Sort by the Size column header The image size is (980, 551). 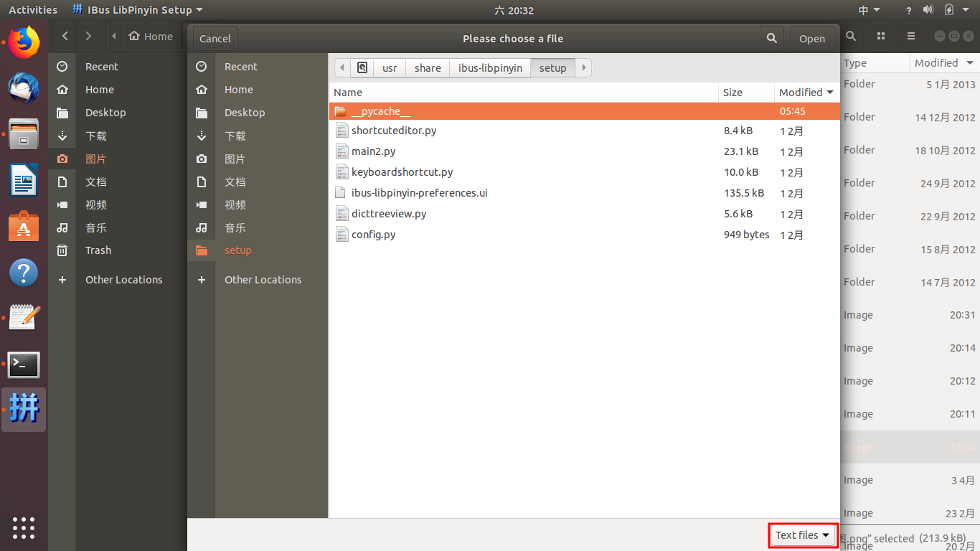click(747, 93)
